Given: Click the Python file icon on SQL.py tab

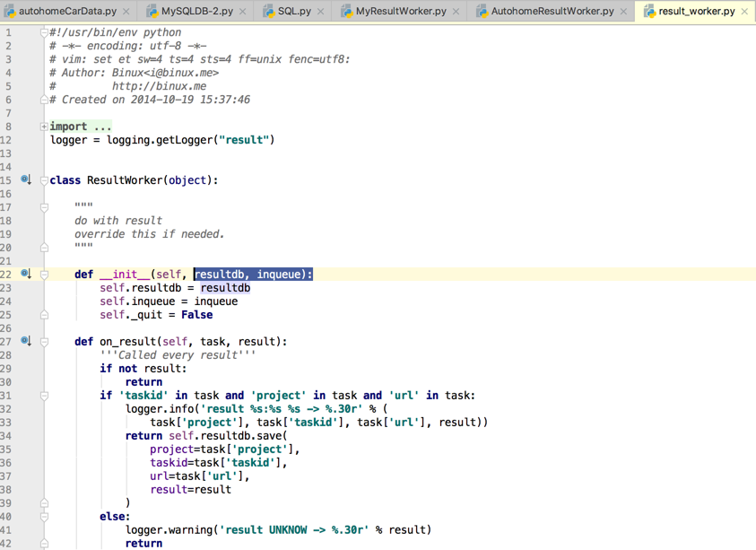Looking at the screenshot, I should (268, 12).
